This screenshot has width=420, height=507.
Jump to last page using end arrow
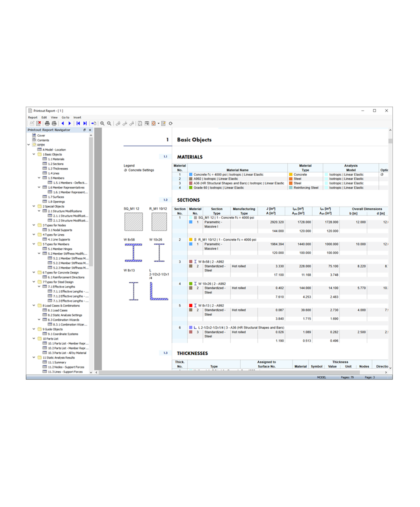(85, 123)
